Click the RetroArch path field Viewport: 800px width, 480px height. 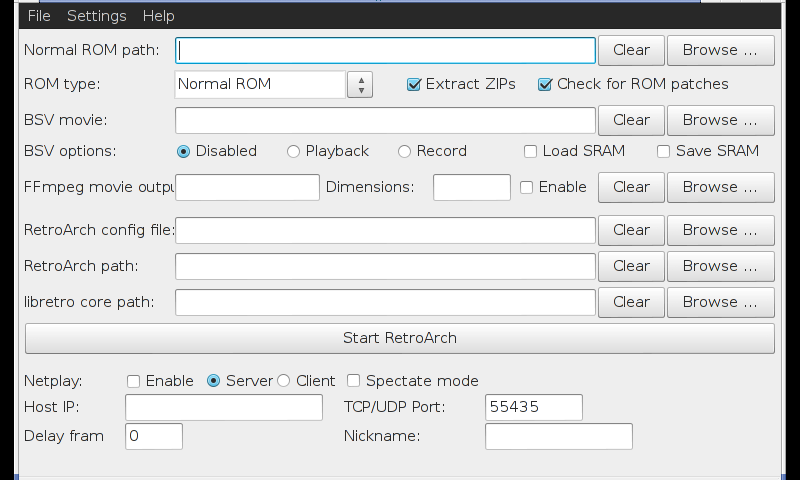point(385,266)
